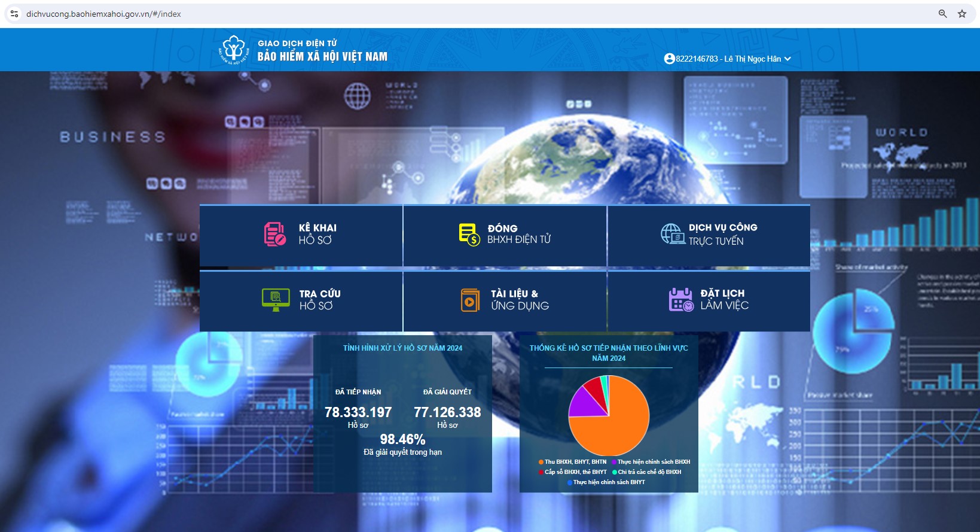Click the Đã tiếp nhận label
Viewport: 980px width, 532px height.
[358, 392]
